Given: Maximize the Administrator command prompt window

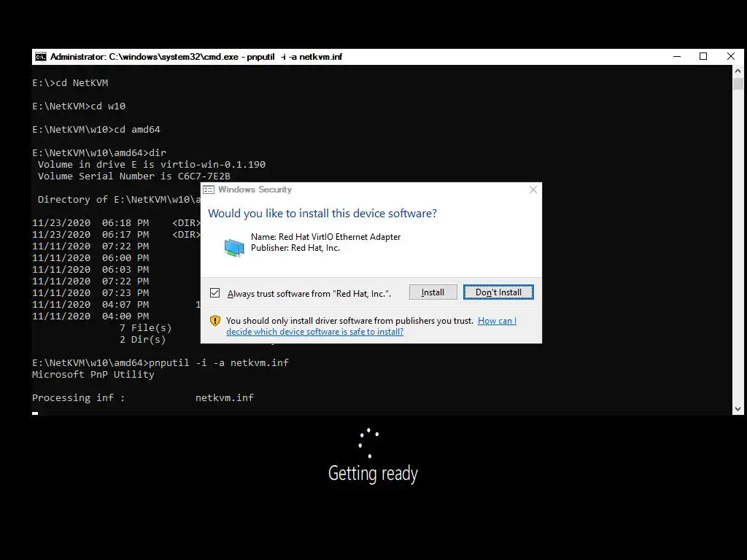Looking at the screenshot, I should tap(703, 56).
